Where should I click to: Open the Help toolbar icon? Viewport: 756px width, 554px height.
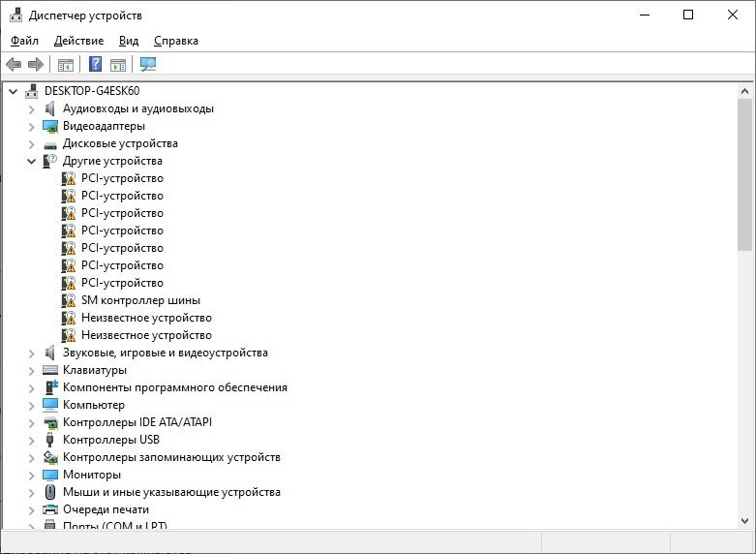click(x=96, y=64)
